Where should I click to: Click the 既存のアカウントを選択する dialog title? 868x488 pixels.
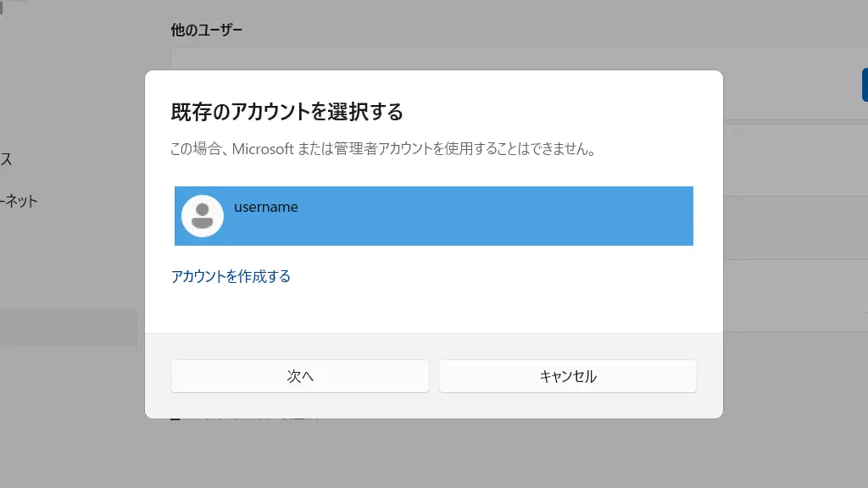287,111
